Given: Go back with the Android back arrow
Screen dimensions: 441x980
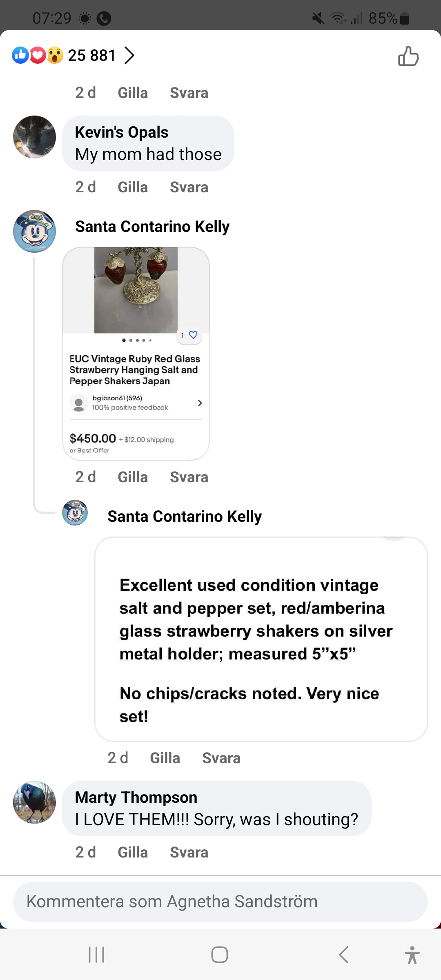Looking at the screenshot, I should pyautogui.click(x=344, y=955).
